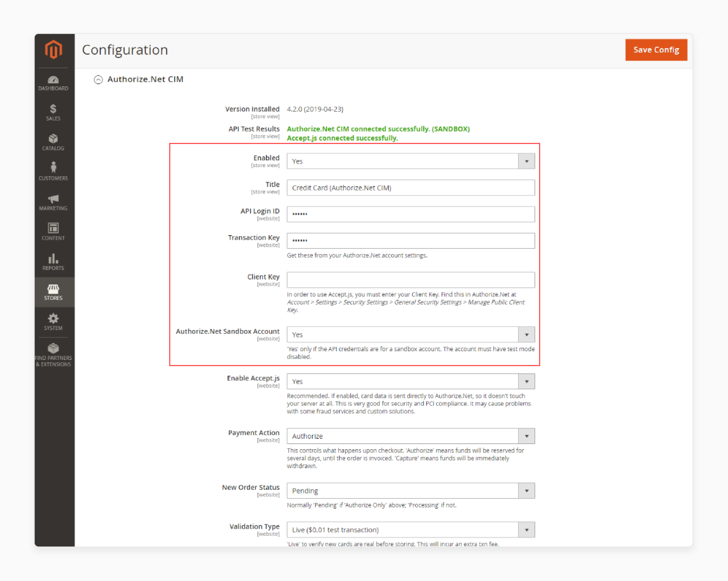Image resolution: width=728 pixels, height=581 pixels.
Task: Click 'Get these from your Authorize.Net account settings' note
Action: click(357, 255)
